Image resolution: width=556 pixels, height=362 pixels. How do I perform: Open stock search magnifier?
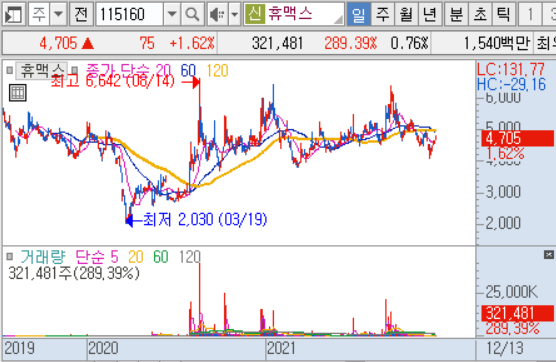click(193, 15)
